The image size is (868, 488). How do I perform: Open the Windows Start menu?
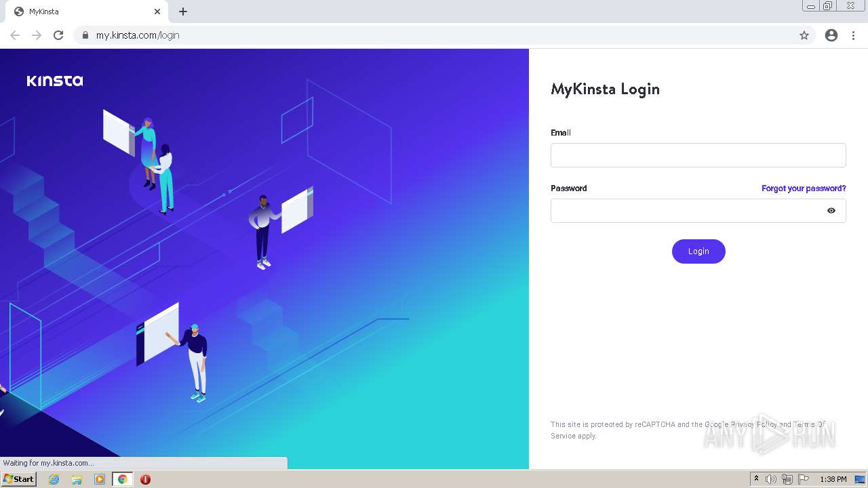click(x=19, y=479)
